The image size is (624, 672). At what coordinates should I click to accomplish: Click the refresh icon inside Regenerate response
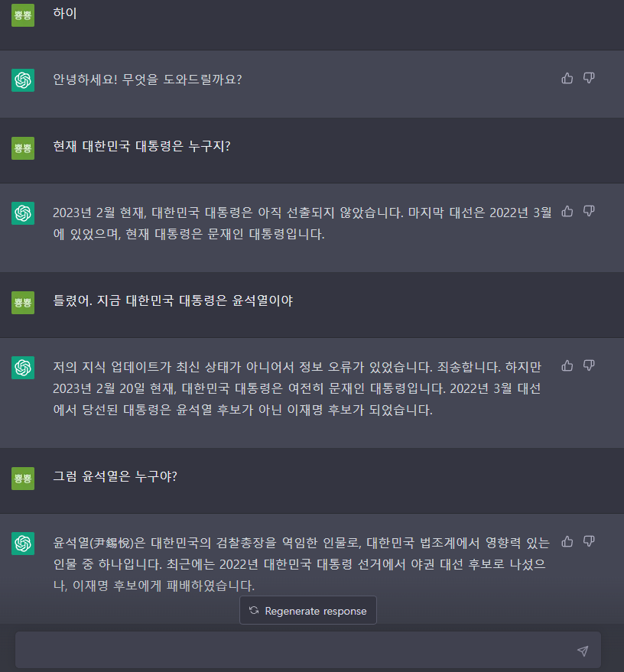254,610
